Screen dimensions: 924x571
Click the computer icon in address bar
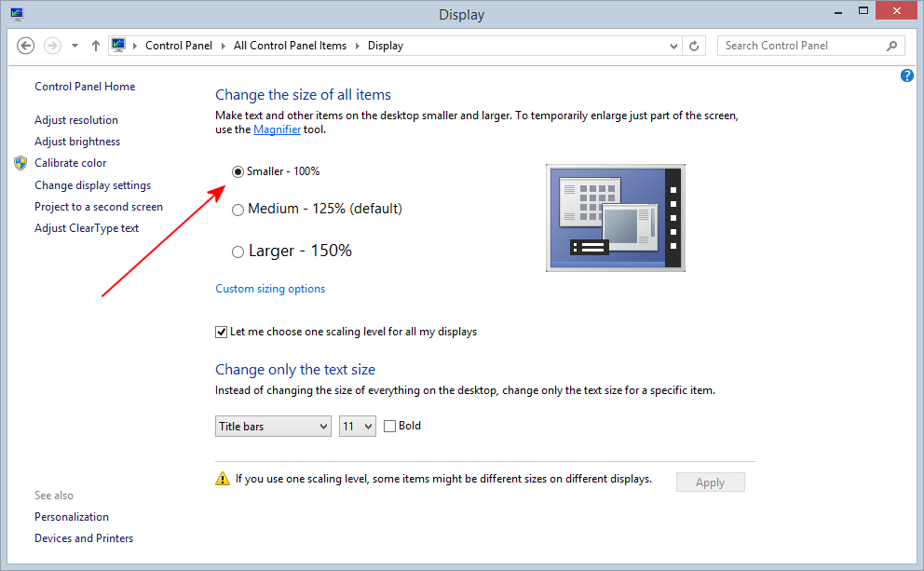(118, 45)
